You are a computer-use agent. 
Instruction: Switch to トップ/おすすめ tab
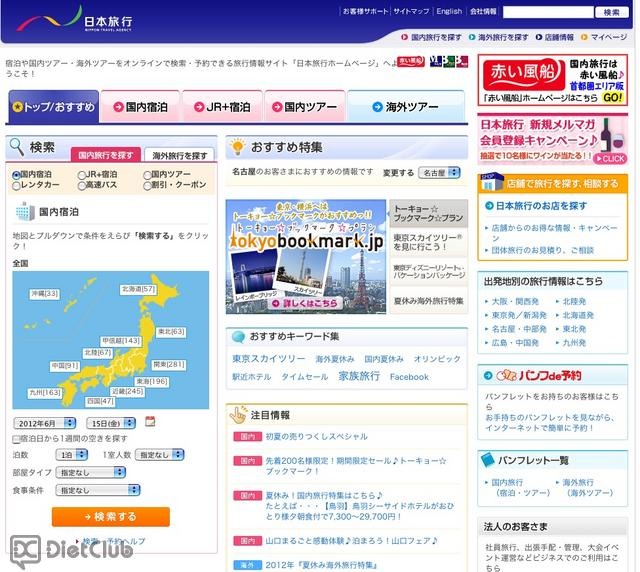[53, 107]
